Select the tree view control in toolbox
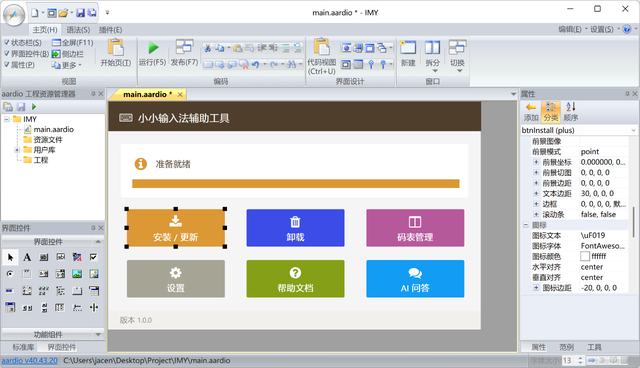Viewport: 640px width, 368px height. pos(60,290)
